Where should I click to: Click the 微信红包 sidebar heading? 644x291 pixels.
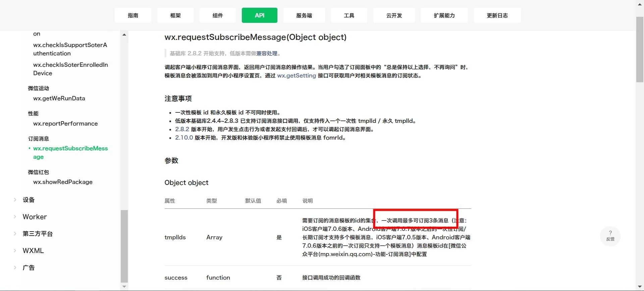click(39, 172)
